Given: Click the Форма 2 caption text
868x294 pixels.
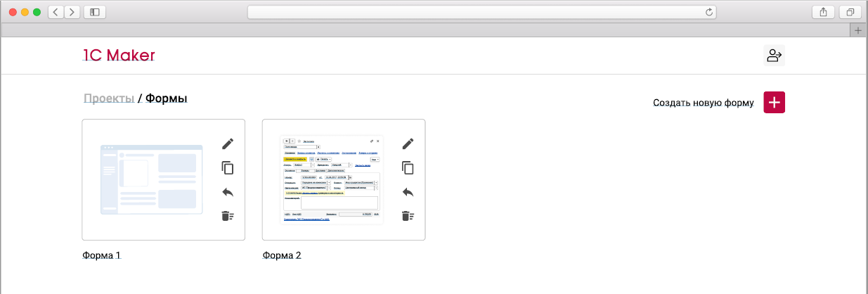Looking at the screenshot, I should [282, 256].
